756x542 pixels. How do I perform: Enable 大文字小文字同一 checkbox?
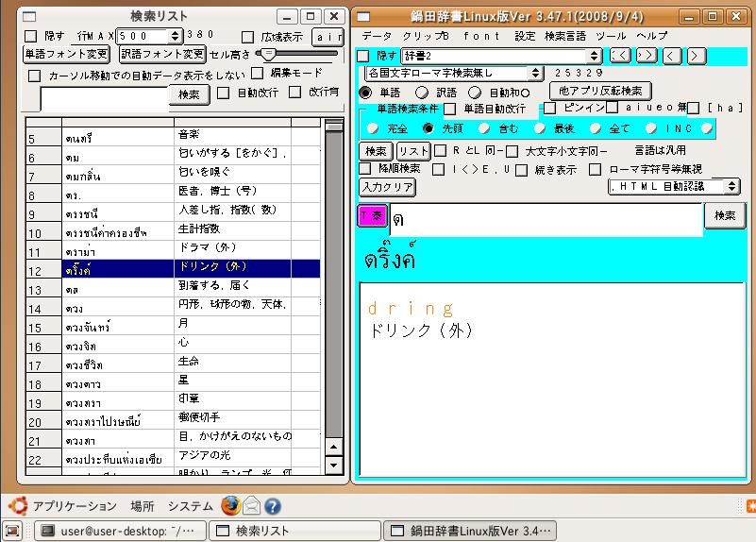[x=512, y=152]
